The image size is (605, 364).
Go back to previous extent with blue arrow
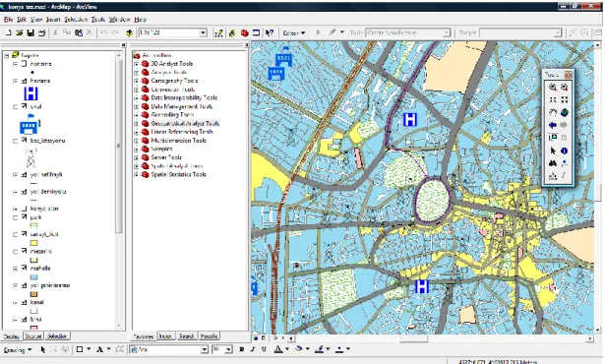click(x=553, y=125)
